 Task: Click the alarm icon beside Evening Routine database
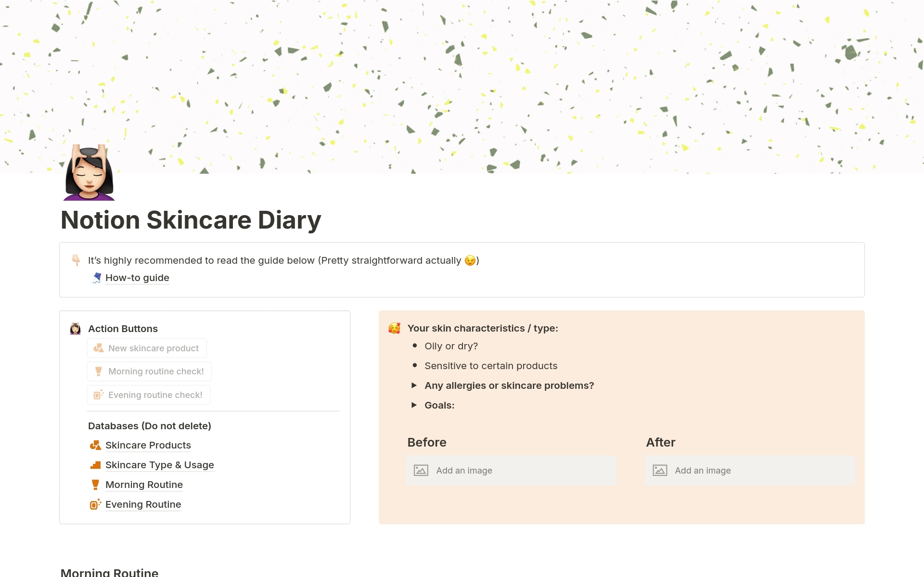pyautogui.click(x=95, y=504)
